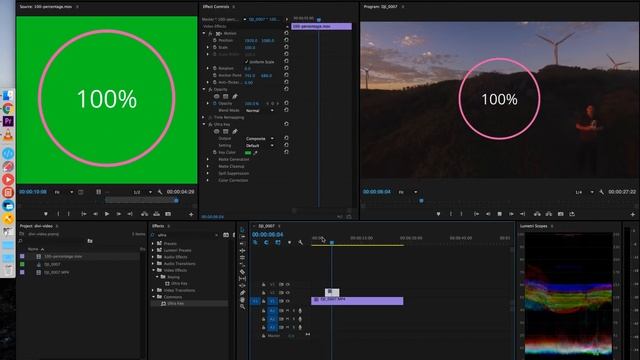This screenshot has height=360, width=640.
Task: Step forward one frame in Source monitor
Action: click(118, 214)
